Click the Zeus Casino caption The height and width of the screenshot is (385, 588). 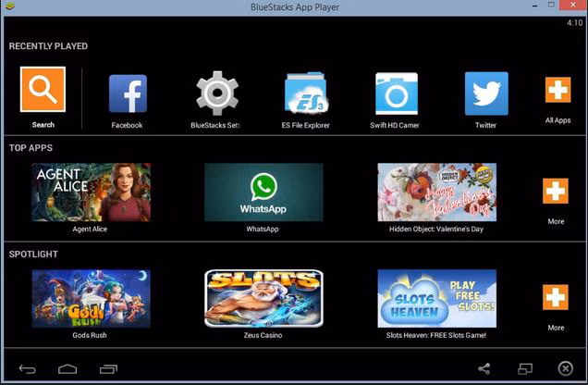263,335
